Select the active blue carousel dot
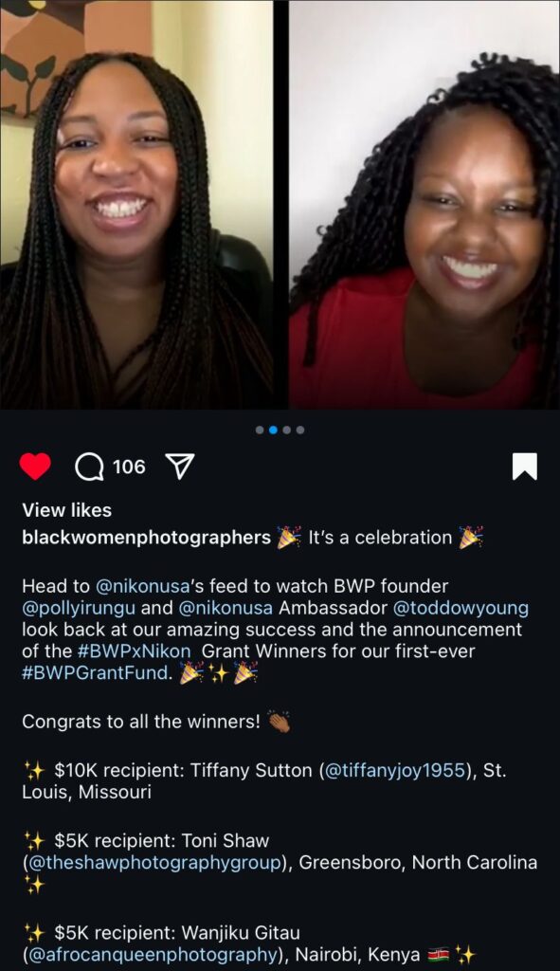 [x=273, y=430]
